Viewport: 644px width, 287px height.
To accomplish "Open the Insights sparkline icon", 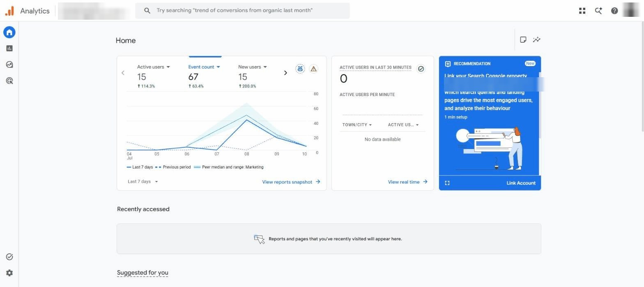I will tap(537, 40).
